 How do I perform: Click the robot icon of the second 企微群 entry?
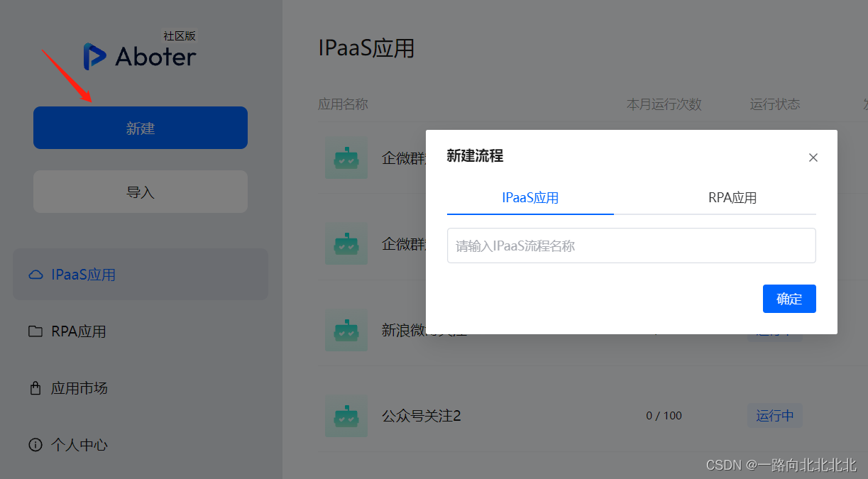pos(346,243)
